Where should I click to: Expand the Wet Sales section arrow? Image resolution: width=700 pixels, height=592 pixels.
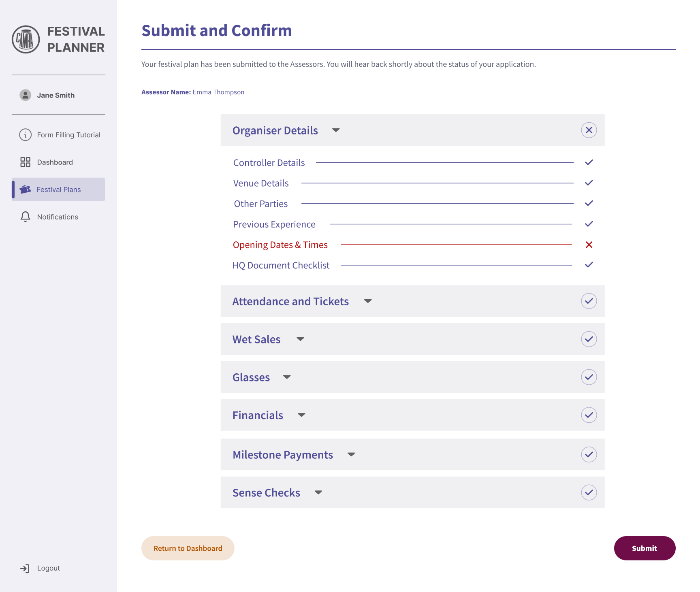(300, 339)
